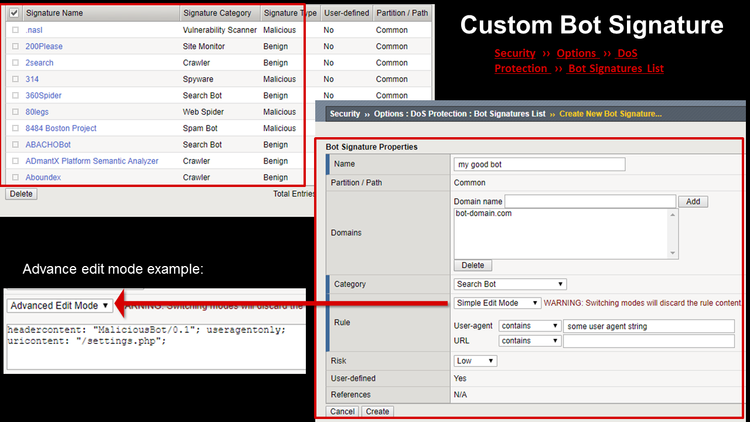The height and width of the screenshot is (422, 750).
Task: Check the box for 360Spider signature
Action: (x=15, y=95)
